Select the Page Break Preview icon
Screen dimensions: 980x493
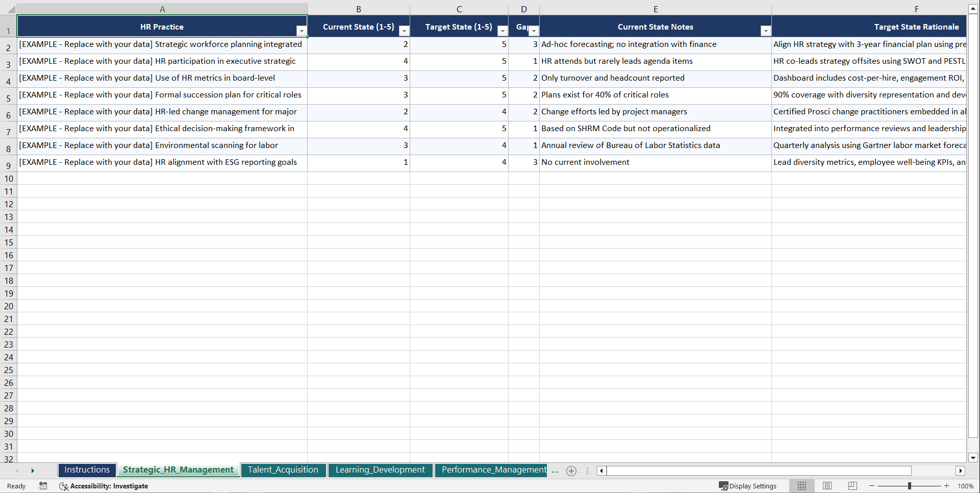coord(852,486)
